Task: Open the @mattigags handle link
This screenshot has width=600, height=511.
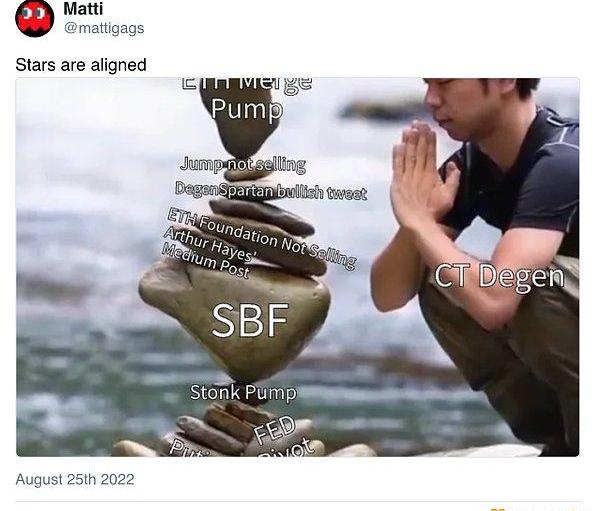Action: coord(104,28)
